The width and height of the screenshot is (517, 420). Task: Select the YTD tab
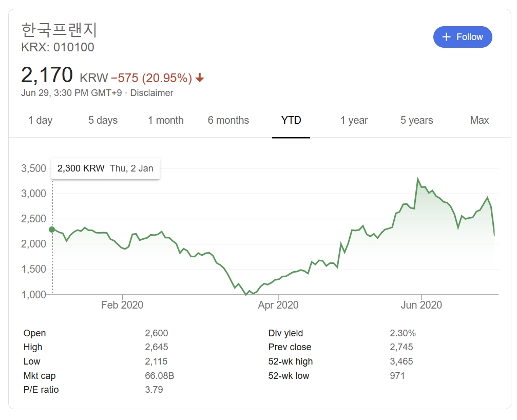[x=291, y=120]
